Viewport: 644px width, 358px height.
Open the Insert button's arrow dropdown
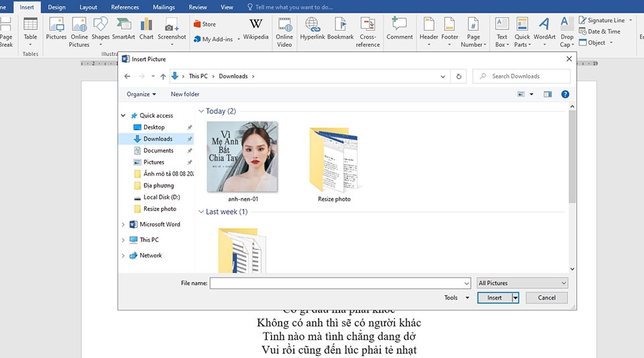[515, 298]
